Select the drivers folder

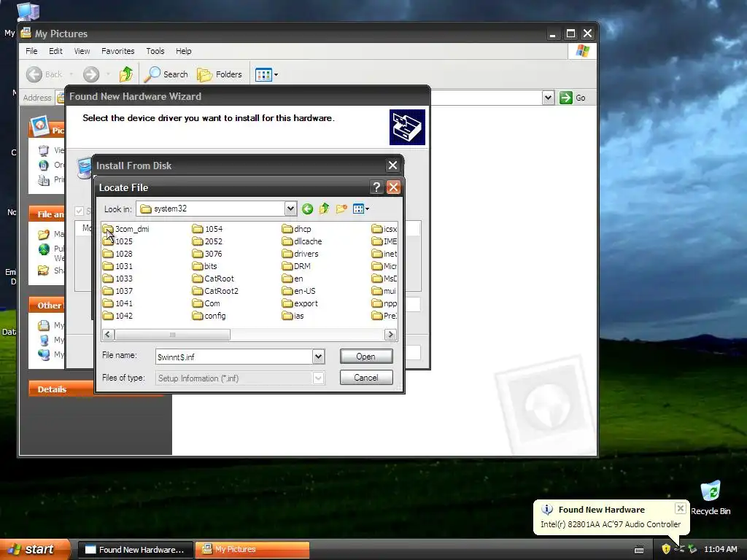(x=300, y=254)
